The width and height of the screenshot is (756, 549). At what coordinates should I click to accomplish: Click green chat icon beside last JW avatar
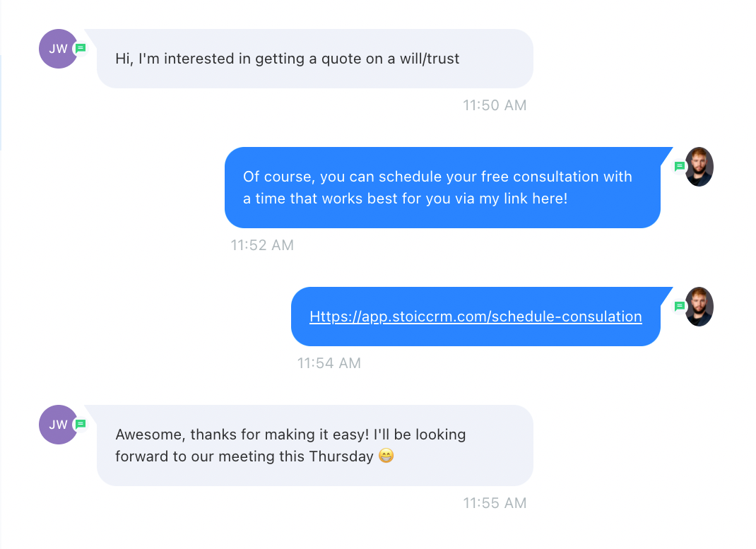[81, 424]
